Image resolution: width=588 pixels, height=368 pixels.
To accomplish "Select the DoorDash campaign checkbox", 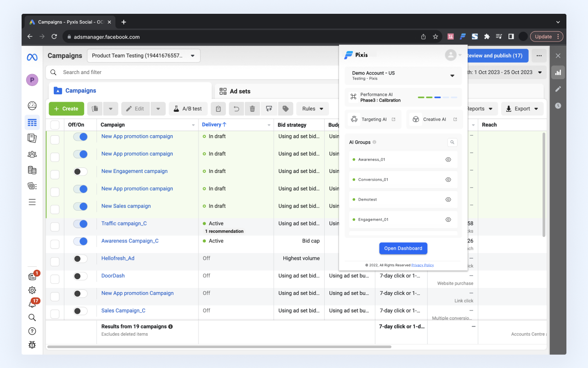I will pyautogui.click(x=55, y=279).
